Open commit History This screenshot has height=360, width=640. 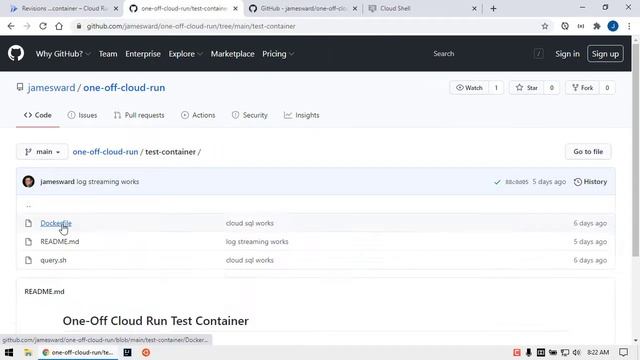590,182
